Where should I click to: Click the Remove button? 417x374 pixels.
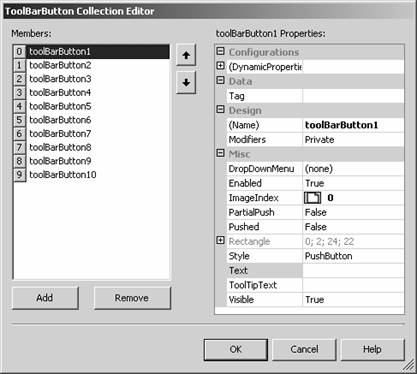[132, 298]
